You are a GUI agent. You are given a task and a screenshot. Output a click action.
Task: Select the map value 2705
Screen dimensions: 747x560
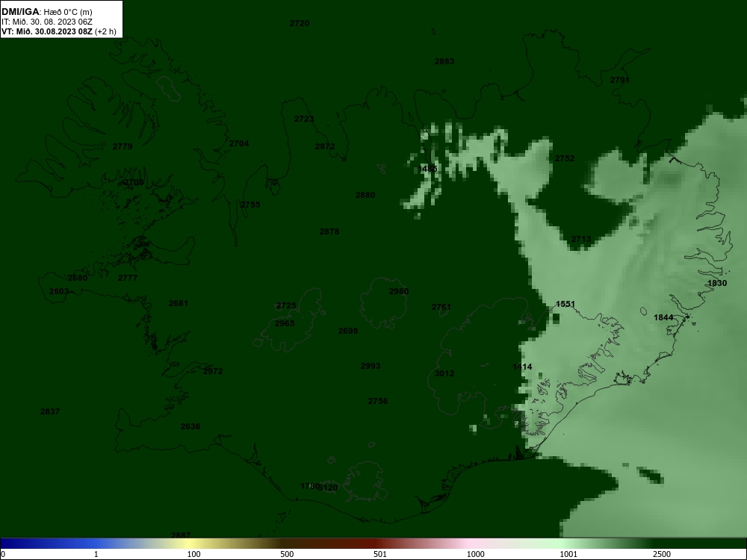134,182
